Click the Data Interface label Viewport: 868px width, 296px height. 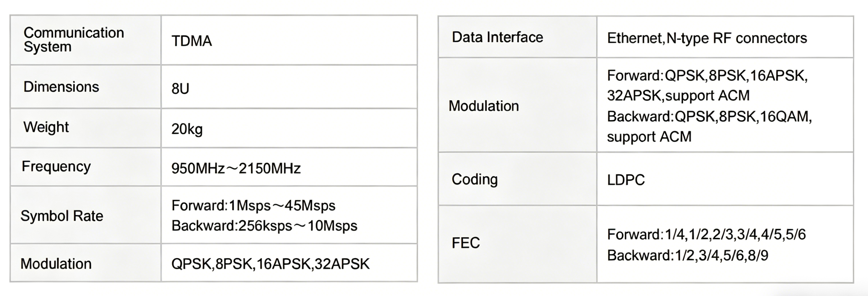coord(497,37)
